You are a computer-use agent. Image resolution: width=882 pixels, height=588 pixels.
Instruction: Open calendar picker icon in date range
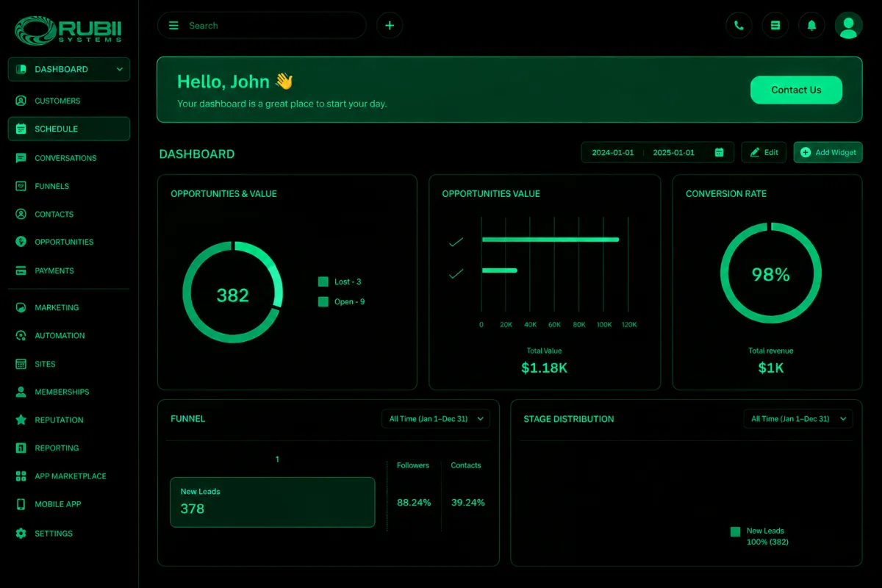click(720, 152)
